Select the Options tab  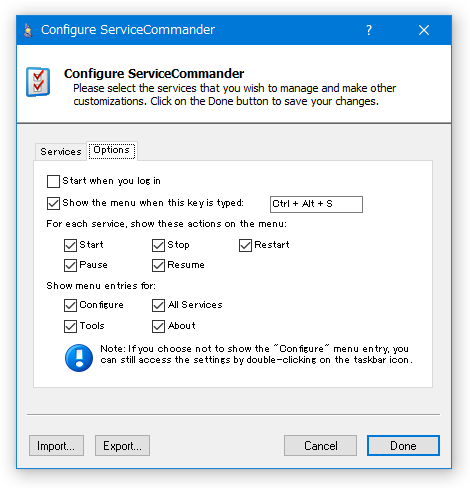click(x=112, y=151)
